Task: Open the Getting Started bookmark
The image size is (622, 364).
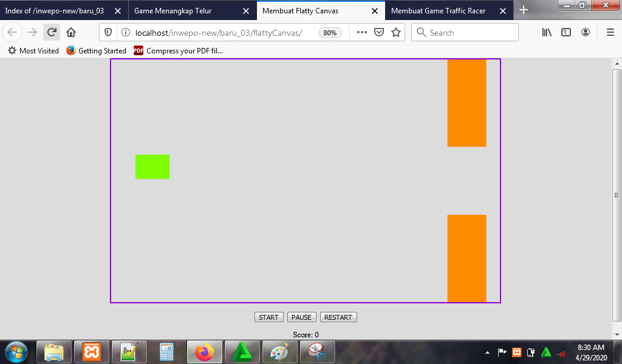Action: (97, 51)
